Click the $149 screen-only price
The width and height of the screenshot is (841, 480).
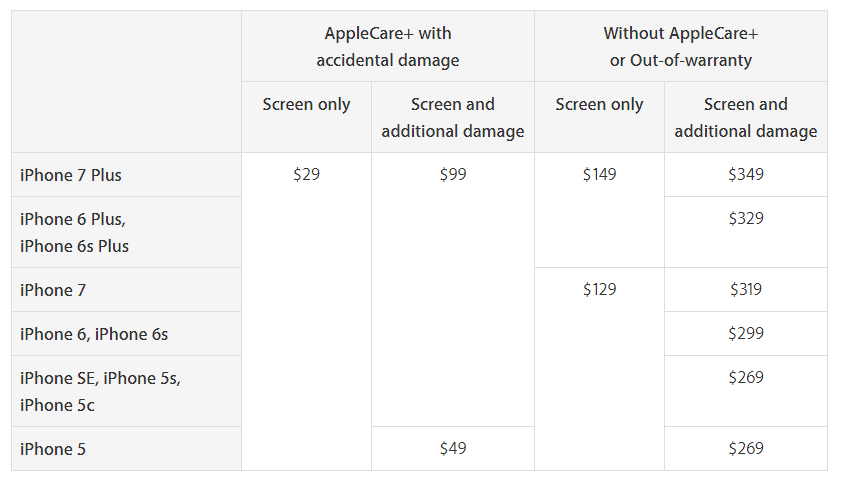click(x=599, y=175)
